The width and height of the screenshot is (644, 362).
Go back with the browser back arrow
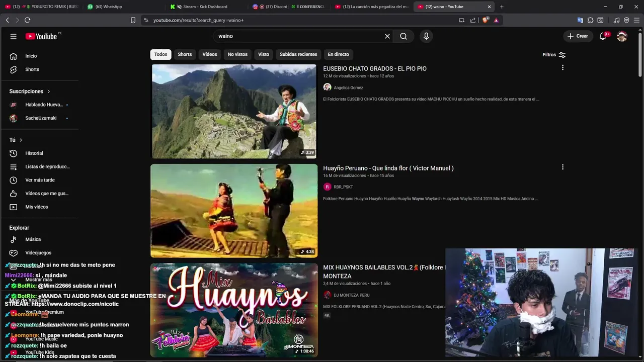[7, 20]
